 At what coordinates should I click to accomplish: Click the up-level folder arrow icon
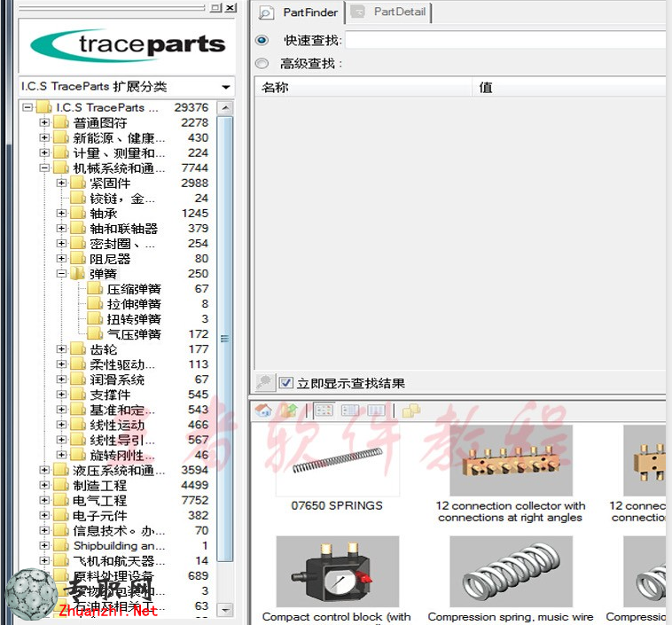(289, 410)
